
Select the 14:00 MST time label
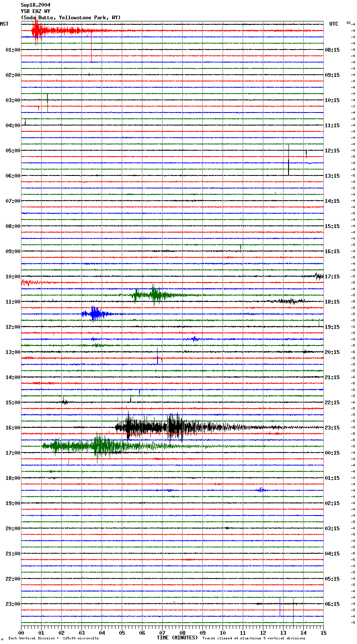(x=13, y=377)
